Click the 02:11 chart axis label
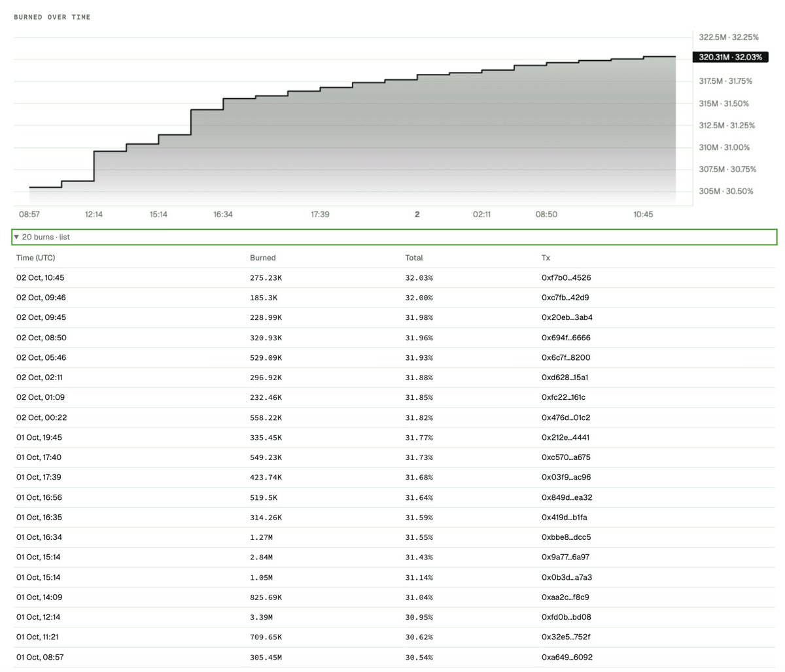 tap(481, 214)
